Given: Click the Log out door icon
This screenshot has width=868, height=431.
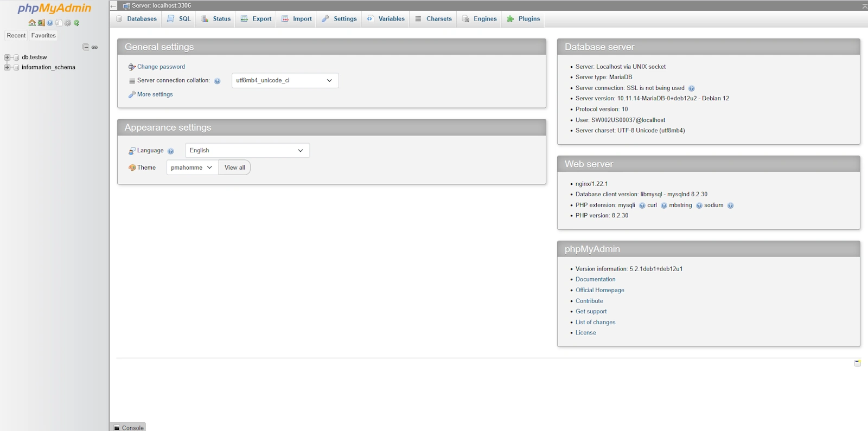Looking at the screenshot, I should 41,23.
